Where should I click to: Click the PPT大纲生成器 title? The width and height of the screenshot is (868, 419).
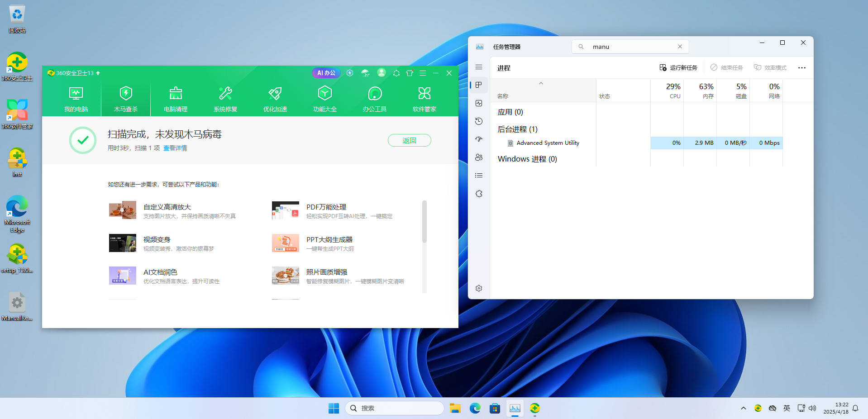[x=329, y=239]
